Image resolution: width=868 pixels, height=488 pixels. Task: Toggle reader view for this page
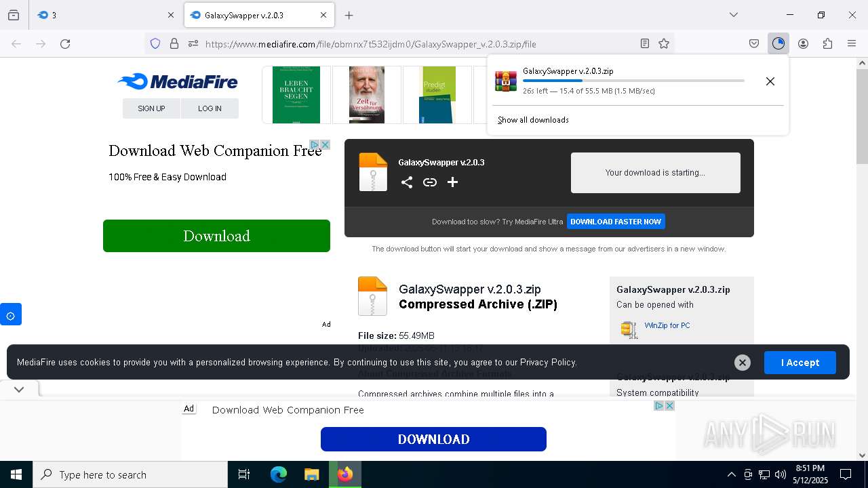(645, 43)
